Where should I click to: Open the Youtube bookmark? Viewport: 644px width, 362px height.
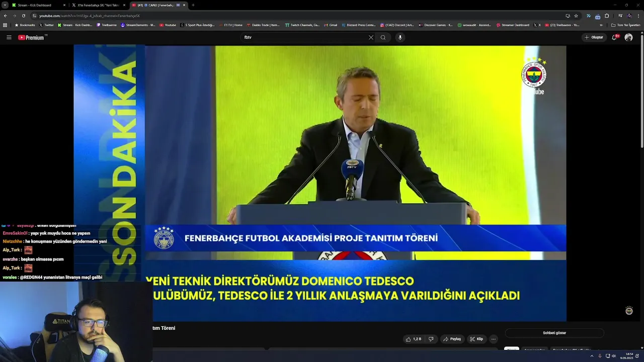coord(168,25)
